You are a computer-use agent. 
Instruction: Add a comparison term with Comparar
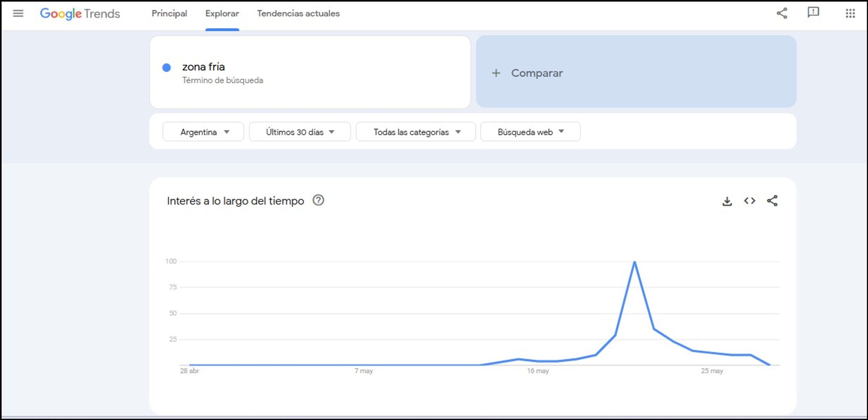(636, 72)
